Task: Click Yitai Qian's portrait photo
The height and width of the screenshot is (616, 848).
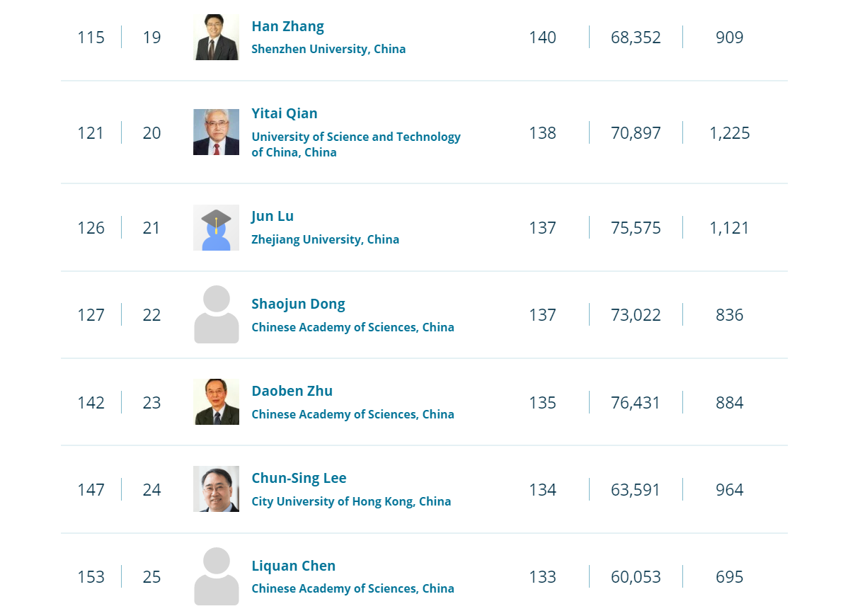Action: coord(217,132)
